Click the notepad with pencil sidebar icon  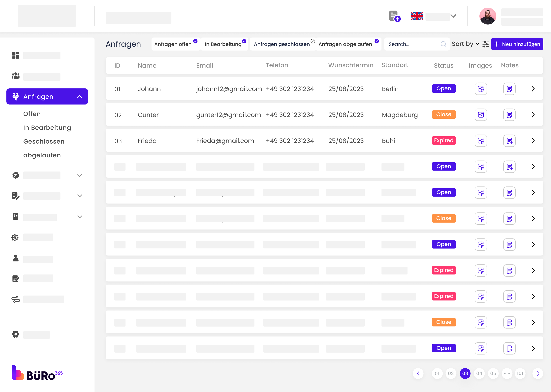click(x=16, y=279)
